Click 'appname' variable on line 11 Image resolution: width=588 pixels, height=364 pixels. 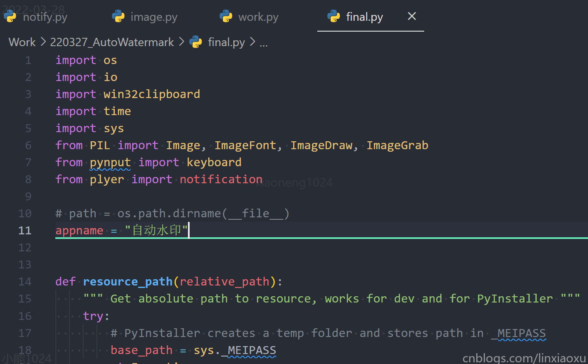[x=79, y=231]
